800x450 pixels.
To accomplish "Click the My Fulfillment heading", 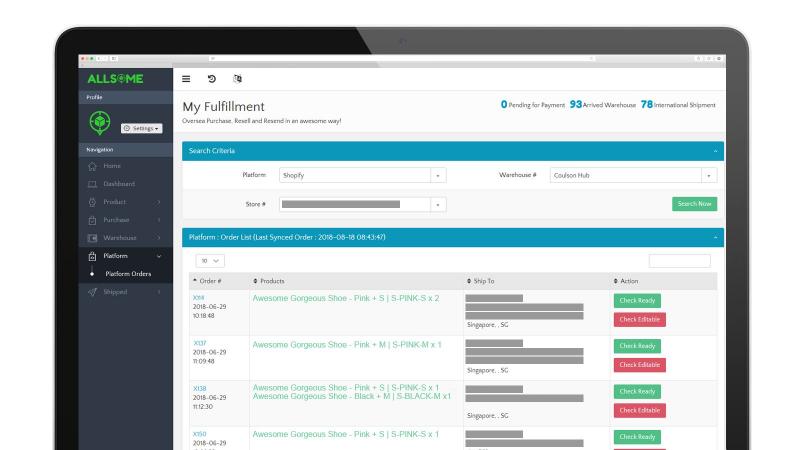I will (x=223, y=107).
